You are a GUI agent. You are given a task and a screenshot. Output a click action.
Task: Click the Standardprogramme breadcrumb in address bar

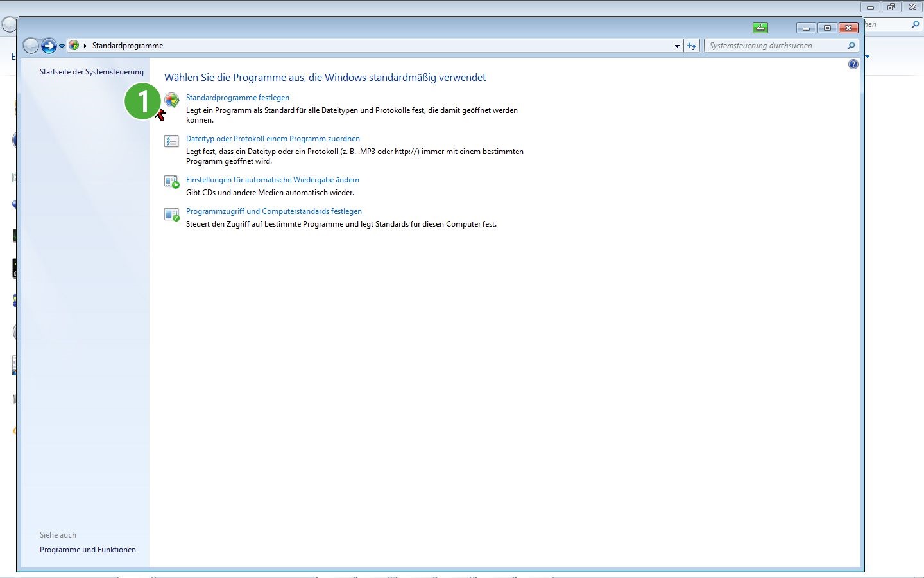click(128, 46)
